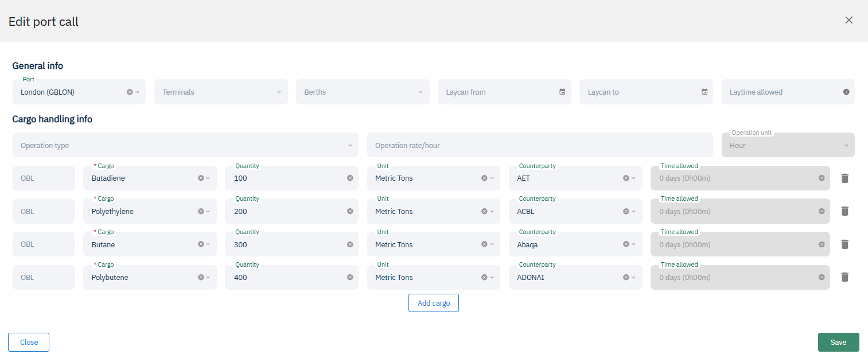
Task: Open the Berths dropdown
Action: coord(363,92)
